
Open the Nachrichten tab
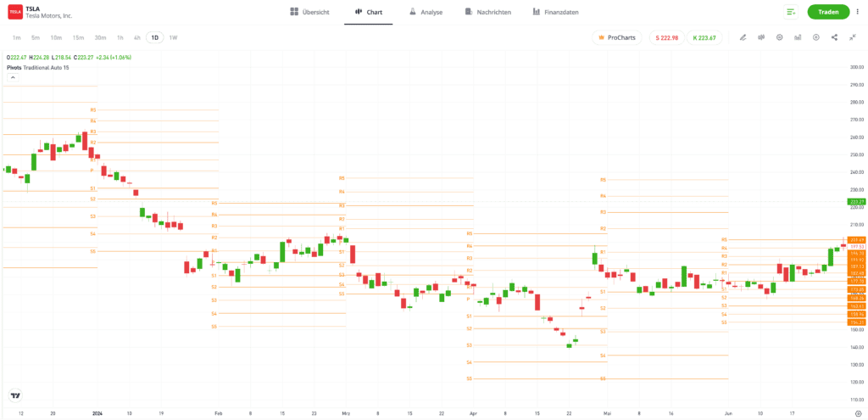(x=487, y=12)
